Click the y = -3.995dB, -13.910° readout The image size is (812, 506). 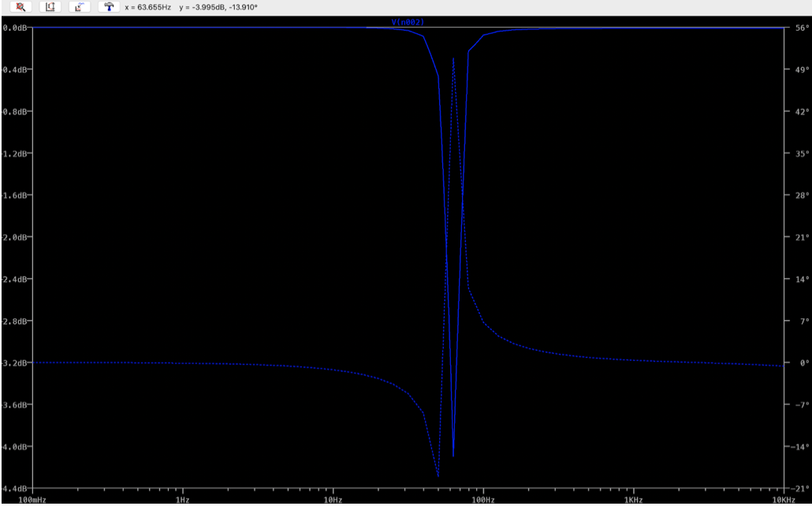[218, 7]
